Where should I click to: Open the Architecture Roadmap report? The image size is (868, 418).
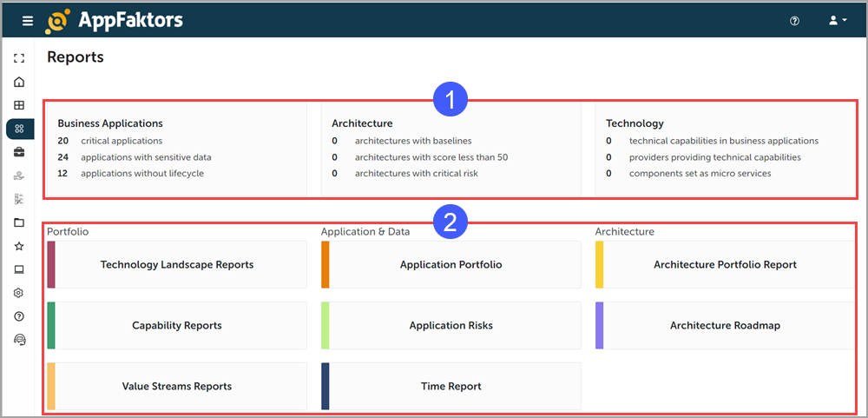(x=725, y=326)
